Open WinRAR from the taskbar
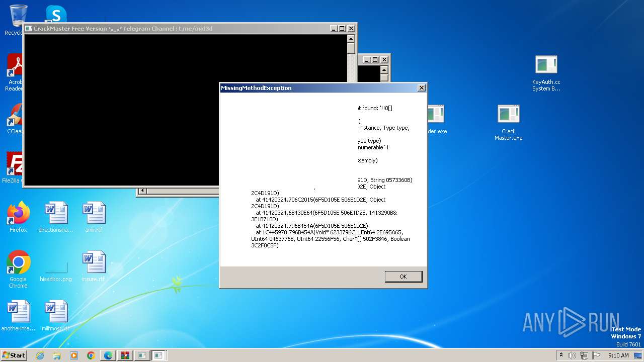The width and height of the screenshot is (644, 362). coord(125,355)
